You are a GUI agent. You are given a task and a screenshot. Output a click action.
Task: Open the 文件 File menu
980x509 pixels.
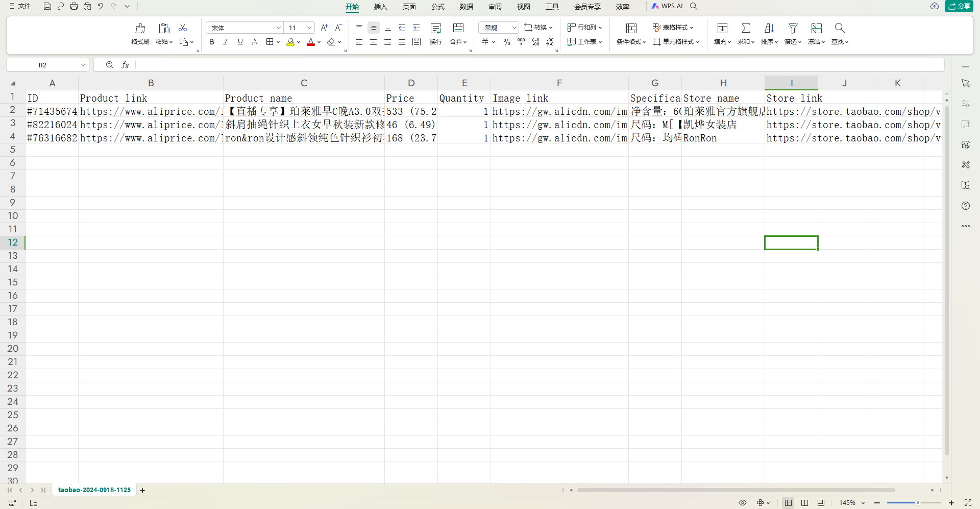(x=20, y=6)
